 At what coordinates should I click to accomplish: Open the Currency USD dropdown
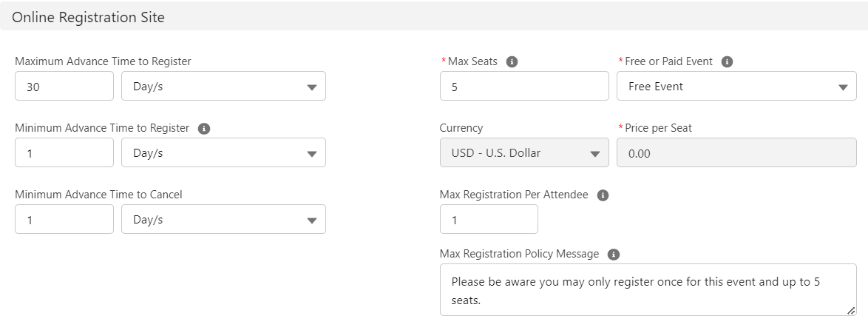tap(524, 153)
